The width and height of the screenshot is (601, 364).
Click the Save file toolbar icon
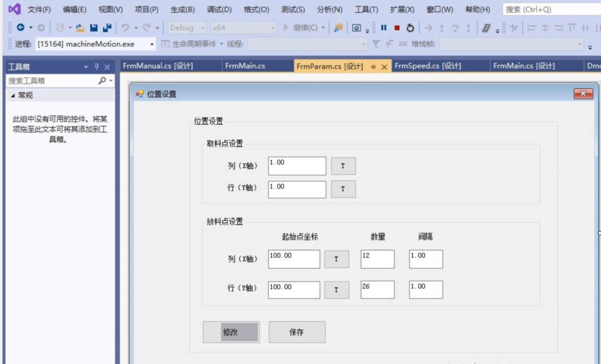tap(94, 28)
